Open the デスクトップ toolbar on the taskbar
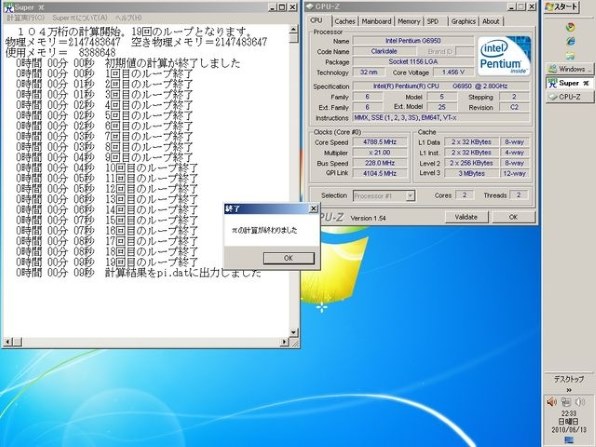 (x=569, y=379)
